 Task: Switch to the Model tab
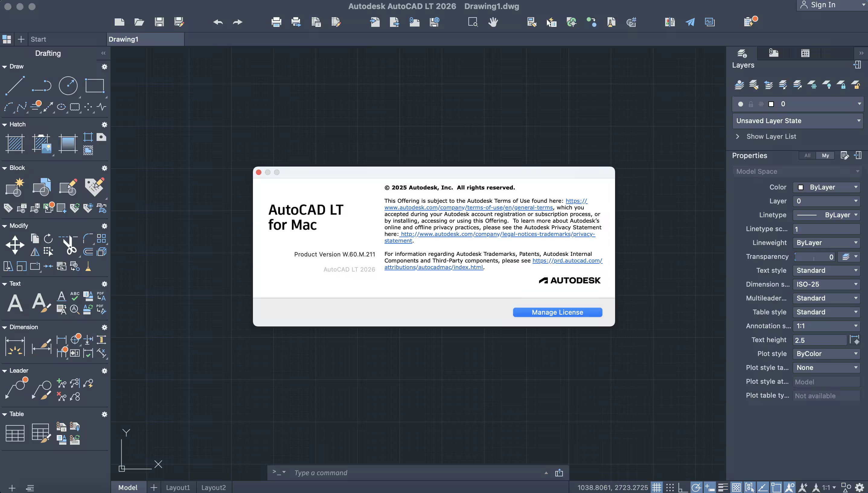click(x=128, y=488)
